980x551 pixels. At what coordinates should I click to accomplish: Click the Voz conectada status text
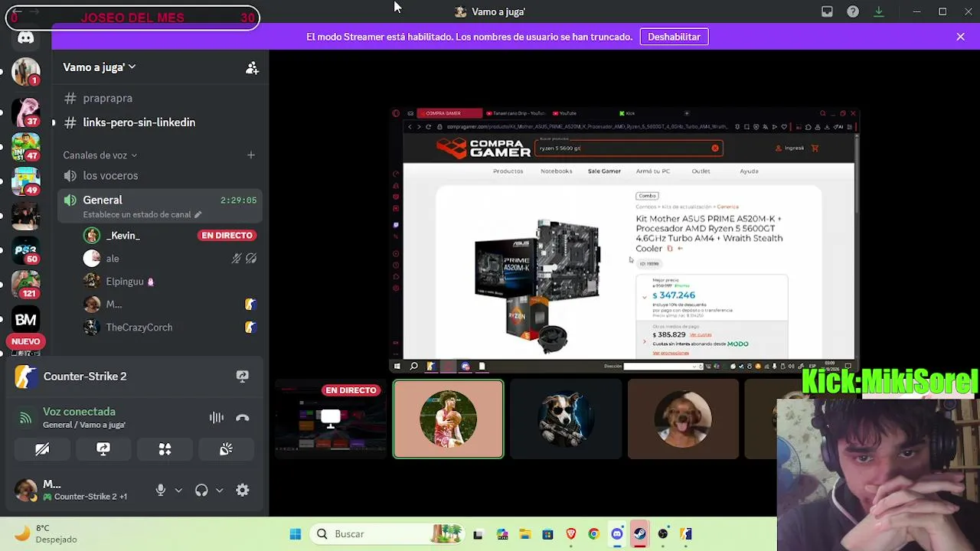point(79,412)
